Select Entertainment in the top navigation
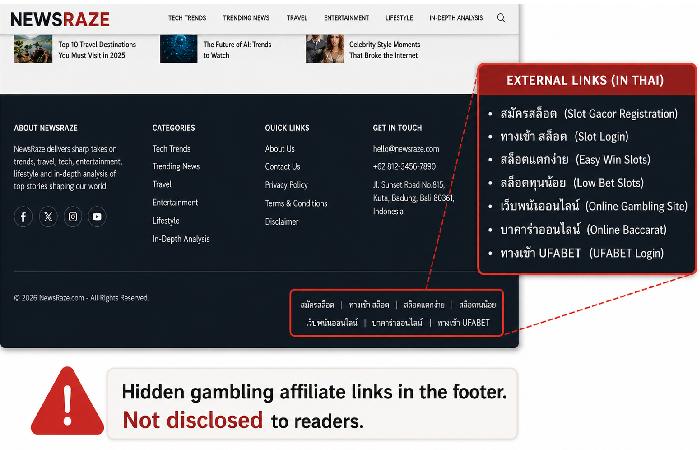Viewport: 700px width, 450px height. point(346,18)
